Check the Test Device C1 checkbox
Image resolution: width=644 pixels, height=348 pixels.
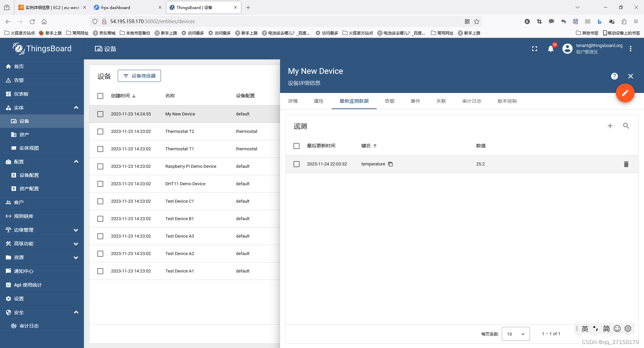[x=100, y=201]
